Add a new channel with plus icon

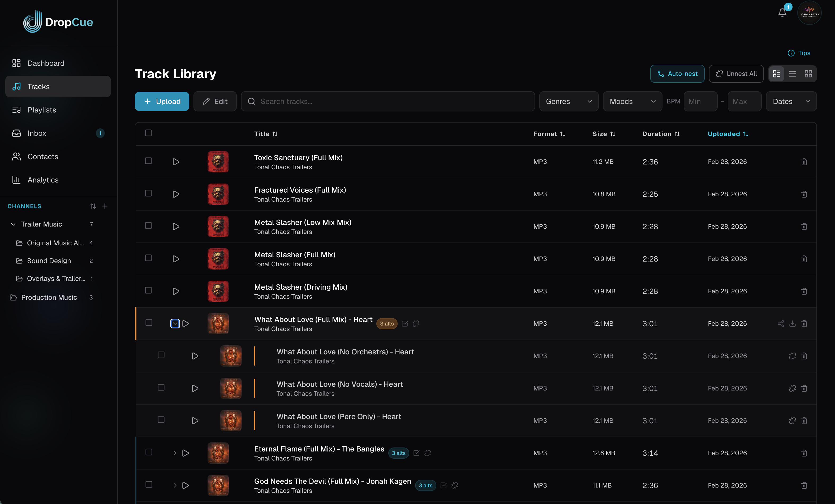tap(105, 206)
